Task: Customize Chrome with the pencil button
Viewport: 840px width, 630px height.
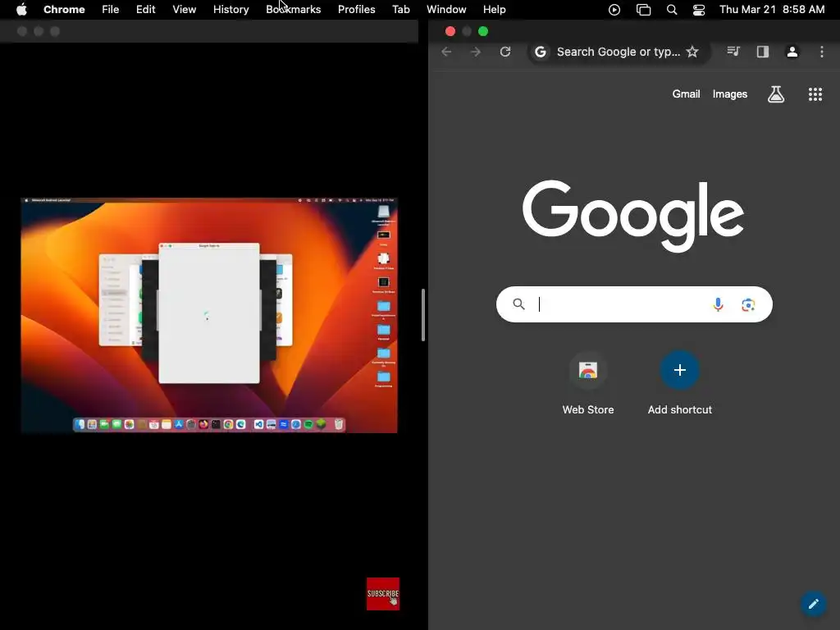Action: [813, 604]
